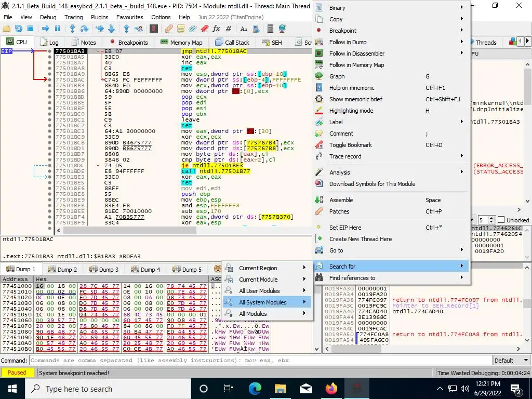
Task: Click the Run arrow toolbar icon
Action: 46,29
